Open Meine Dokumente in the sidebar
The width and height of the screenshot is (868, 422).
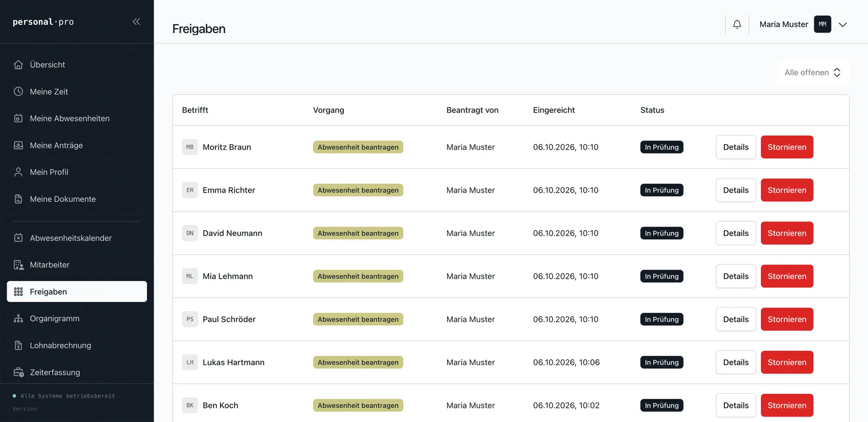(77, 199)
